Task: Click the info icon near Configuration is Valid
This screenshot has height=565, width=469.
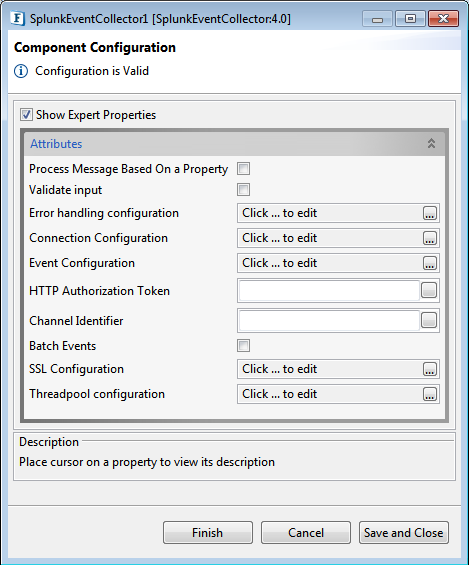Action: click(21, 71)
